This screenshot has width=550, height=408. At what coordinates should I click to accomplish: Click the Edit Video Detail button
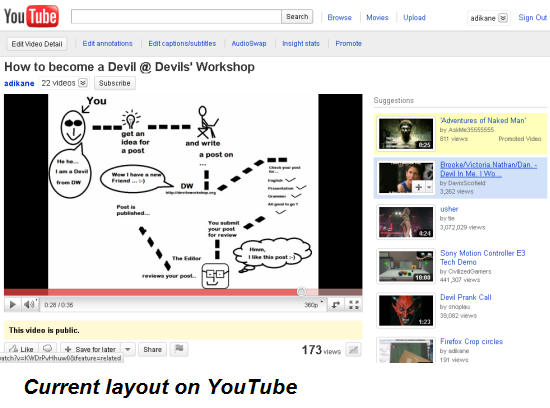click(x=37, y=44)
